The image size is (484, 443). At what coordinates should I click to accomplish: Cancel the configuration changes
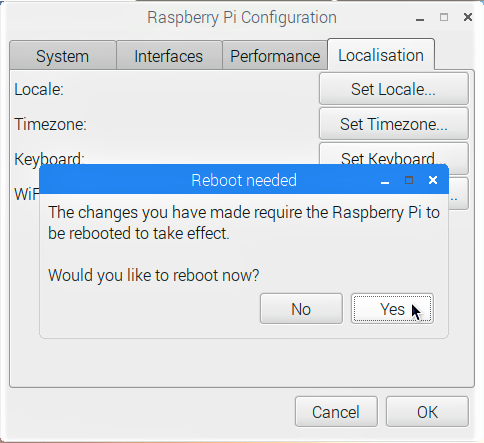[336, 412]
